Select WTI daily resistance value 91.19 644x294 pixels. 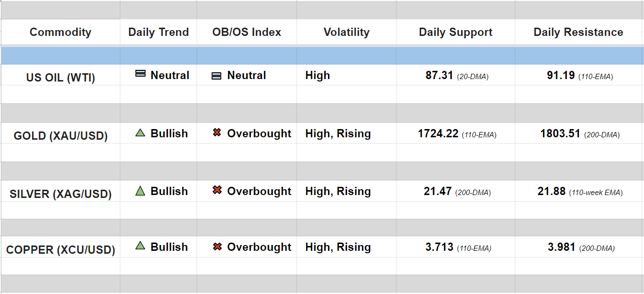click(561, 76)
